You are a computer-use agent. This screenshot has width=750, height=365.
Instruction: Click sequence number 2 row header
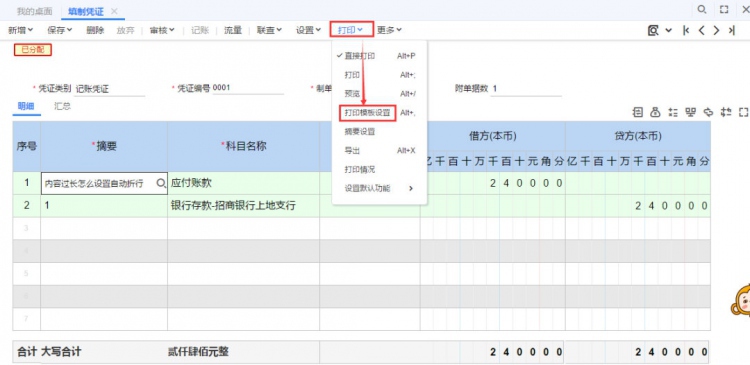(x=27, y=206)
